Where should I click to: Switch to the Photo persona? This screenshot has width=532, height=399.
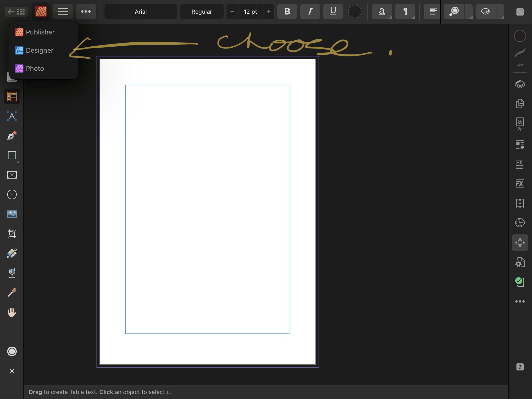[35, 69]
